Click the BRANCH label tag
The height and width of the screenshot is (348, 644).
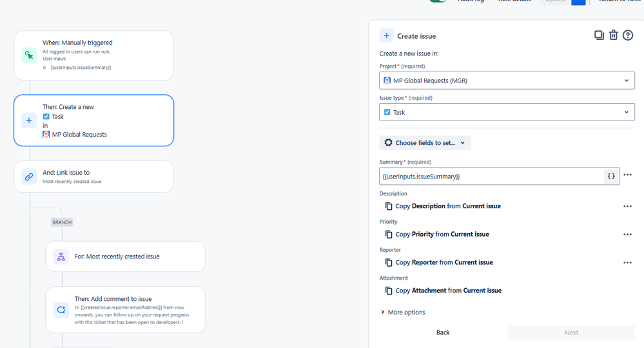tap(62, 222)
